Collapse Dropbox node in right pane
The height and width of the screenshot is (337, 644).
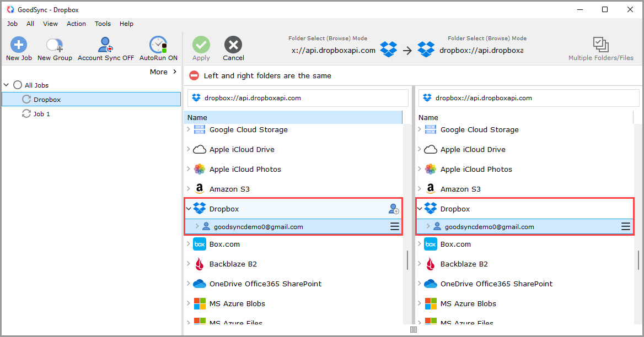click(420, 209)
